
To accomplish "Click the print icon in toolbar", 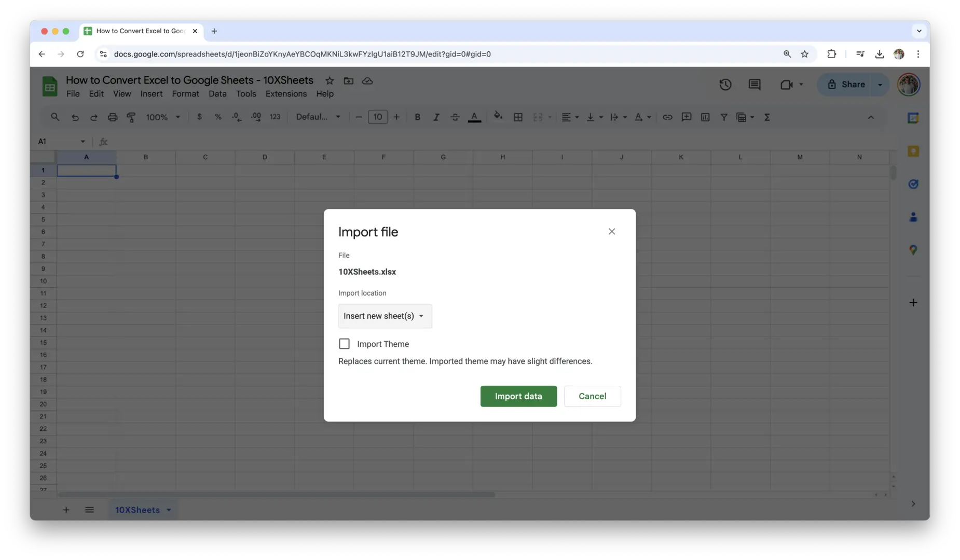I will [x=113, y=117].
